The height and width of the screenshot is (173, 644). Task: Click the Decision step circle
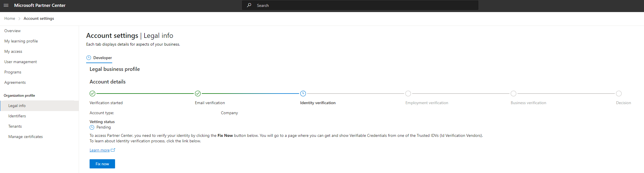[x=619, y=94]
